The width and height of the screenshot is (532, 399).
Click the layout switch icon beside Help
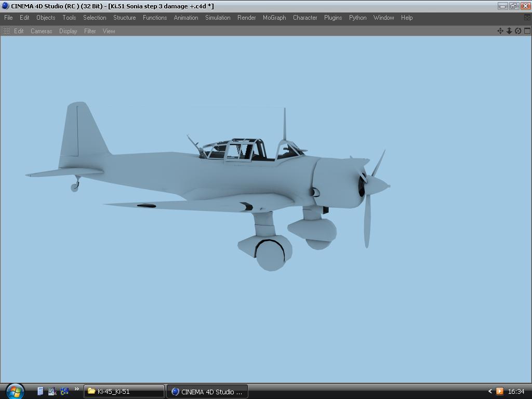click(527, 18)
